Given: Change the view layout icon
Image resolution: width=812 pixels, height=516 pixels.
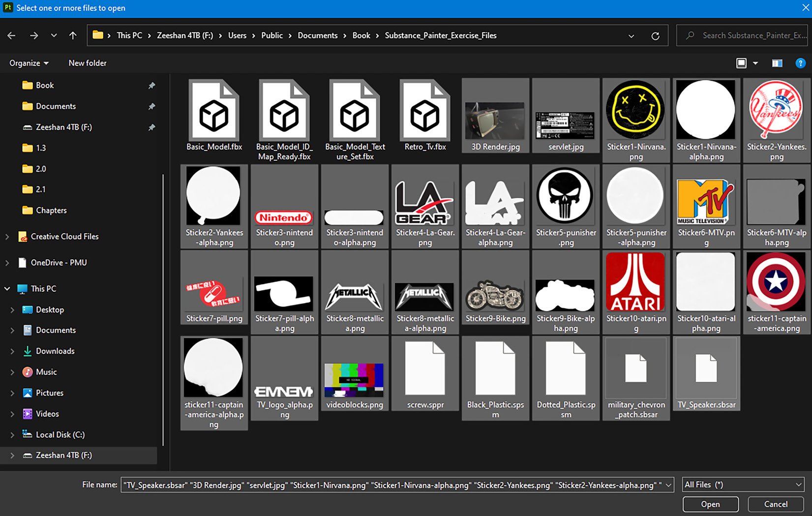Looking at the screenshot, I should coord(741,63).
